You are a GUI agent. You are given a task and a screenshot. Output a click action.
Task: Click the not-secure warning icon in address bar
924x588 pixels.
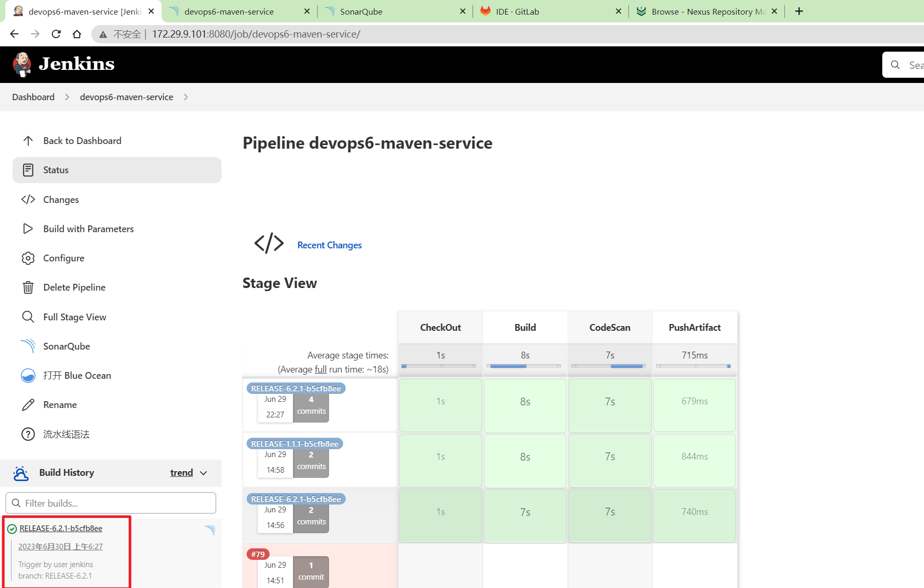point(103,34)
